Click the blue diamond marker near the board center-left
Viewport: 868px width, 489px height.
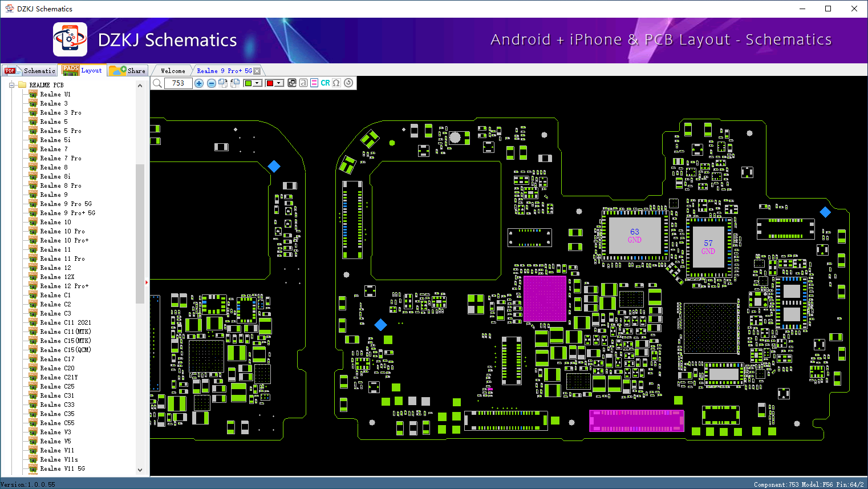pos(380,325)
